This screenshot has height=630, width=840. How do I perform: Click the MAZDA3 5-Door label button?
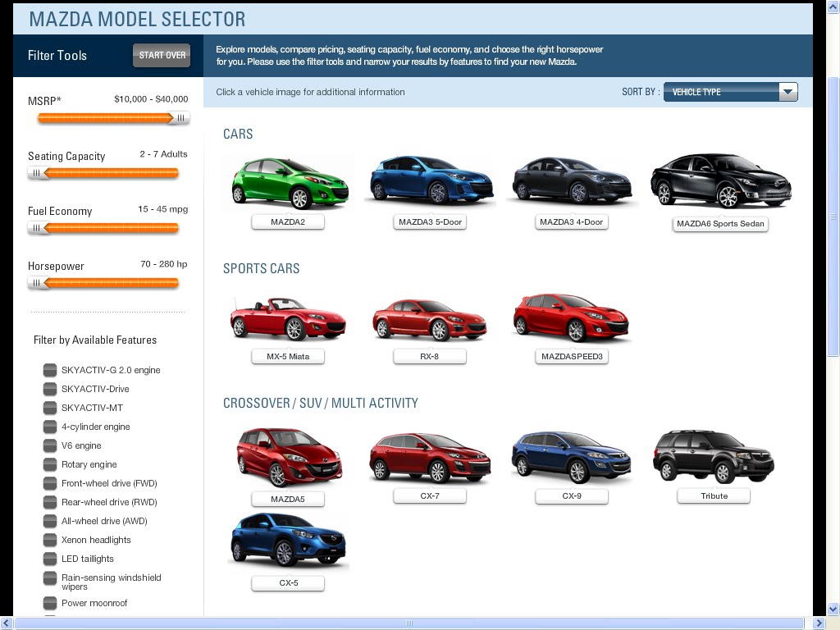(x=430, y=221)
